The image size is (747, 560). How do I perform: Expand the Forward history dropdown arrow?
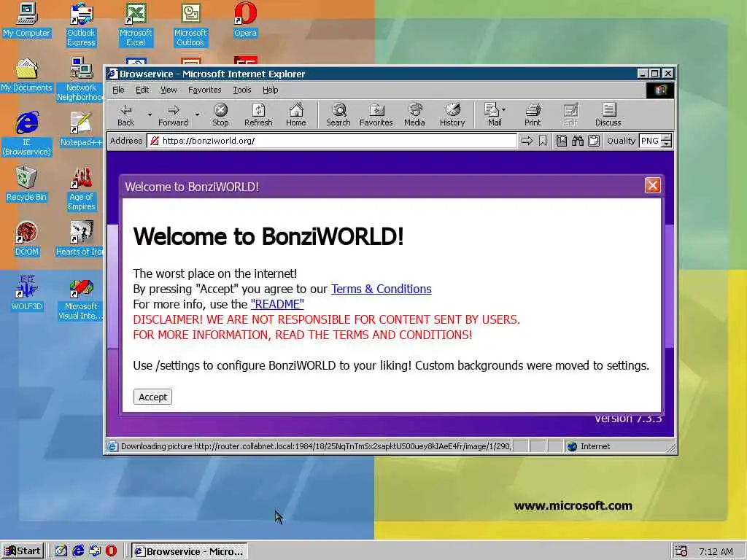coord(197,114)
